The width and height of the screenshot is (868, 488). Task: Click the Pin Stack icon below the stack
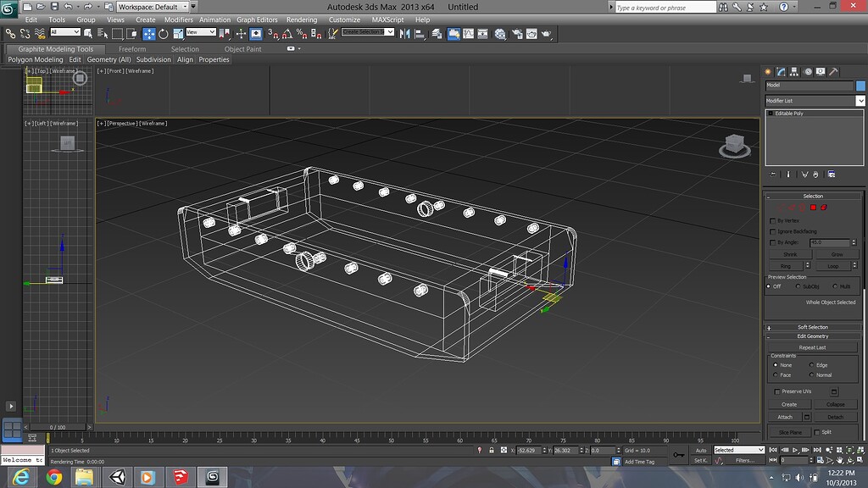point(772,174)
